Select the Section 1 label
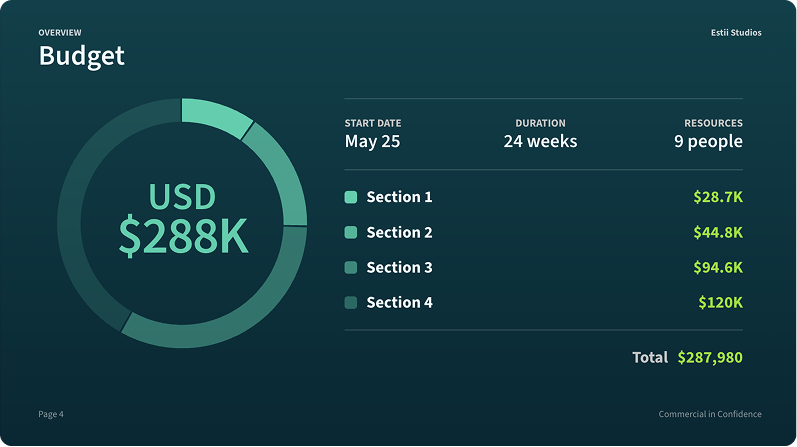This screenshot has height=447, width=797. click(x=399, y=197)
